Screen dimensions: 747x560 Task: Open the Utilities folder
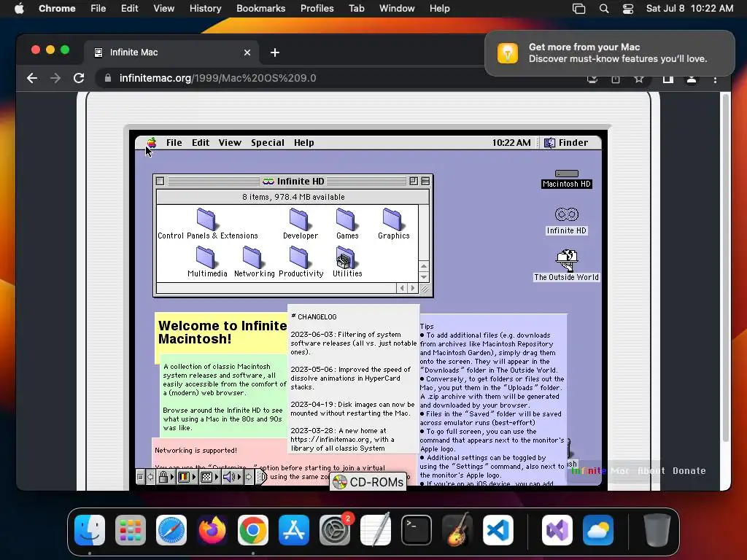tap(347, 262)
